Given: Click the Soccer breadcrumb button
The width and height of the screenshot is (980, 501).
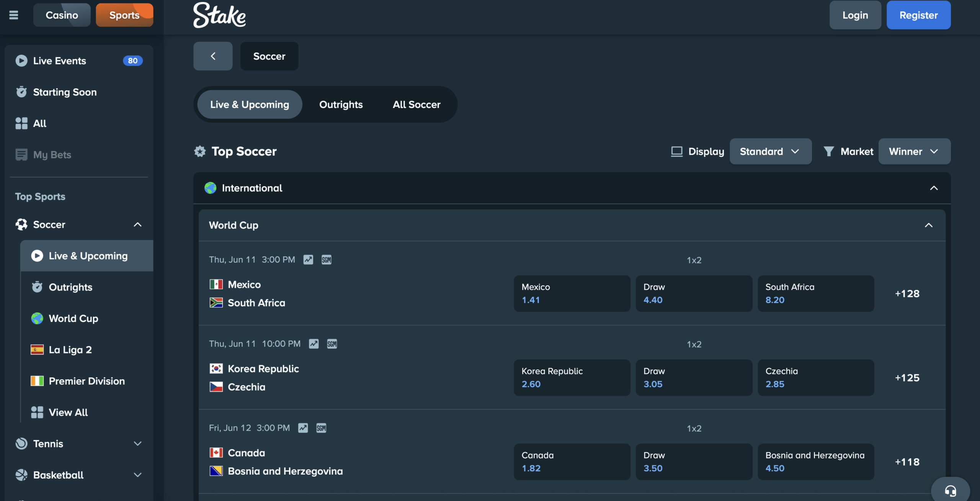Looking at the screenshot, I should click(x=269, y=56).
